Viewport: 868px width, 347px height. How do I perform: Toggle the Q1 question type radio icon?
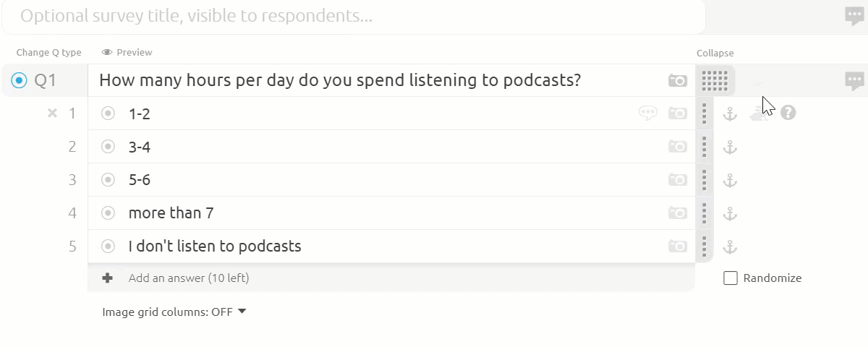[x=20, y=80]
